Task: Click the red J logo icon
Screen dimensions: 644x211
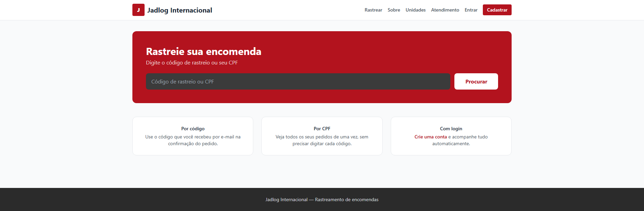Action: coord(138,10)
